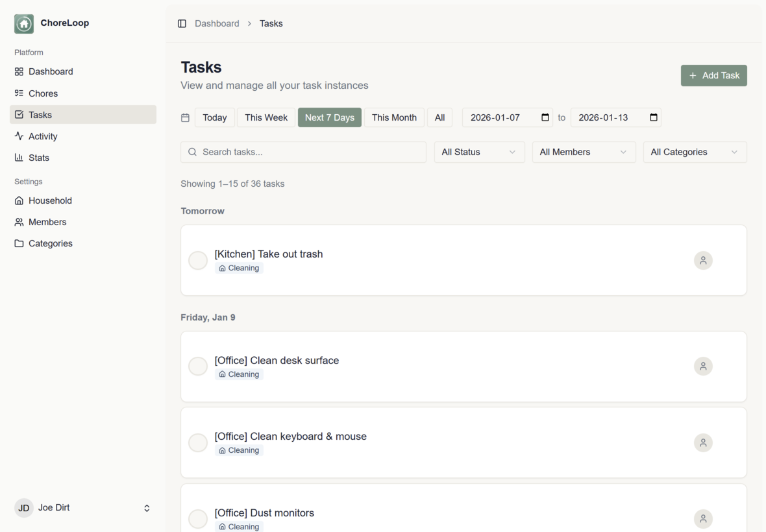Select the Next 7 Days filter
Image resolution: width=766 pixels, height=532 pixels.
click(330, 117)
